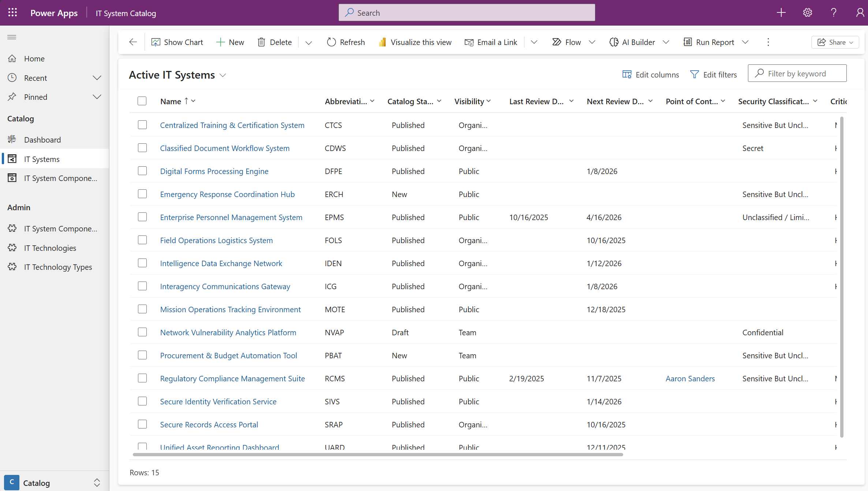The height and width of the screenshot is (491, 868).
Task: Open the Power Apps app launcher grid
Action: (12, 12)
